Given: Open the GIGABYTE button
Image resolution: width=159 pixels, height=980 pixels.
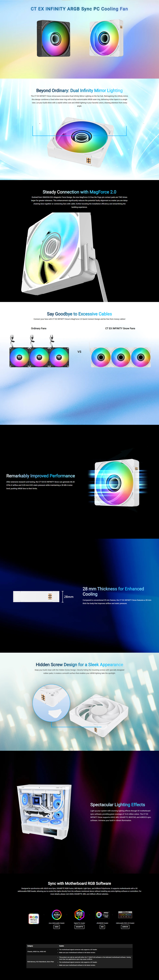Looking at the screenshot, I should pyautogui.click(x=79, y=927).
